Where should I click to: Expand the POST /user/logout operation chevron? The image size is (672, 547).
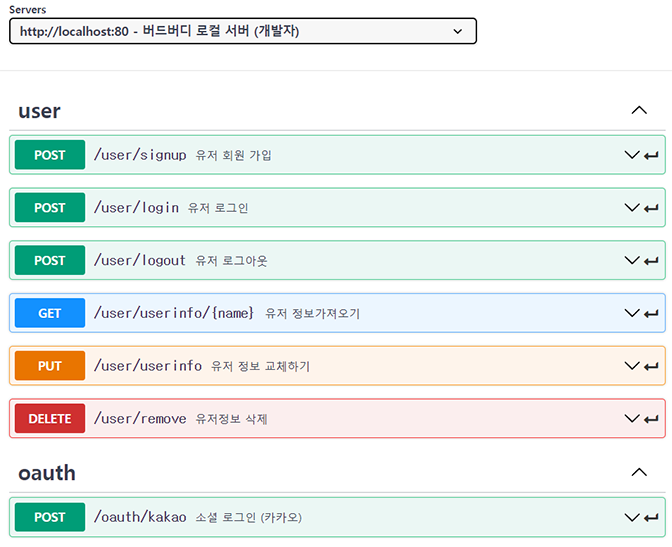click(x=632, y=260)
